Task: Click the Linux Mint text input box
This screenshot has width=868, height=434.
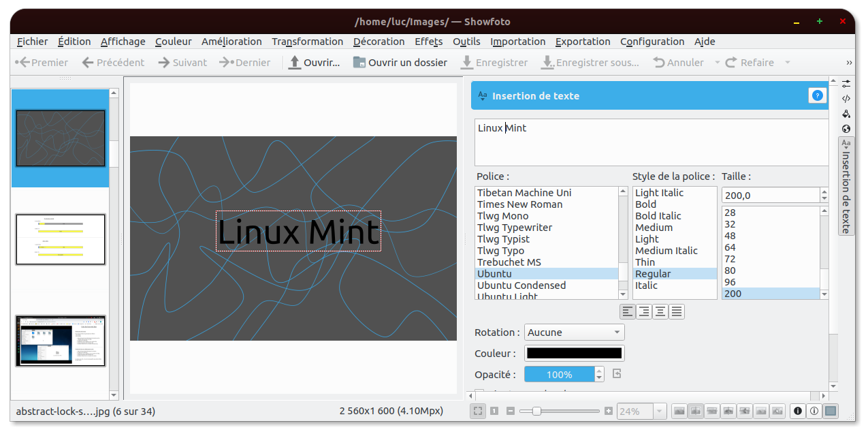Action: [651, 142]
